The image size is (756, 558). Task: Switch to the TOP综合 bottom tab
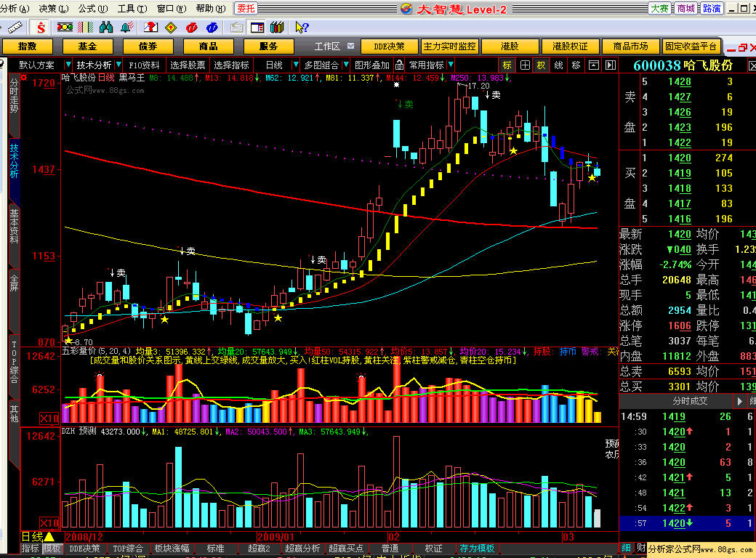[128, 549]
